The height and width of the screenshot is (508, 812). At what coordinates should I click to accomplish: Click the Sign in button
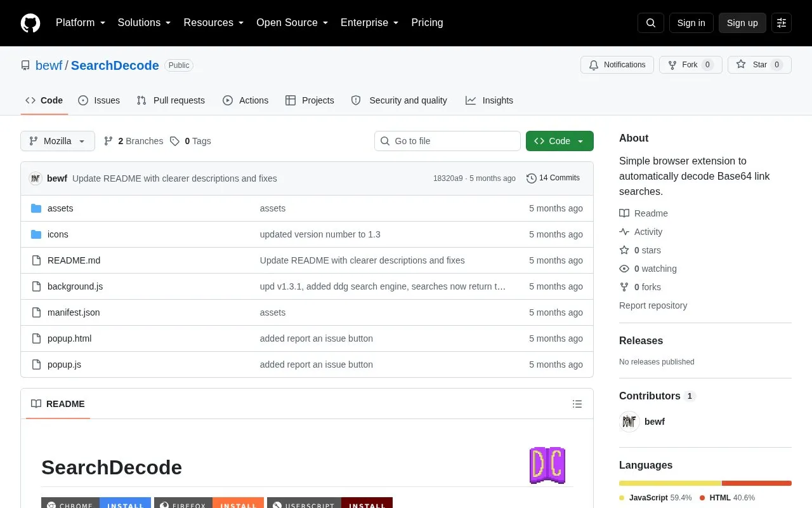(x=691, y=23)
